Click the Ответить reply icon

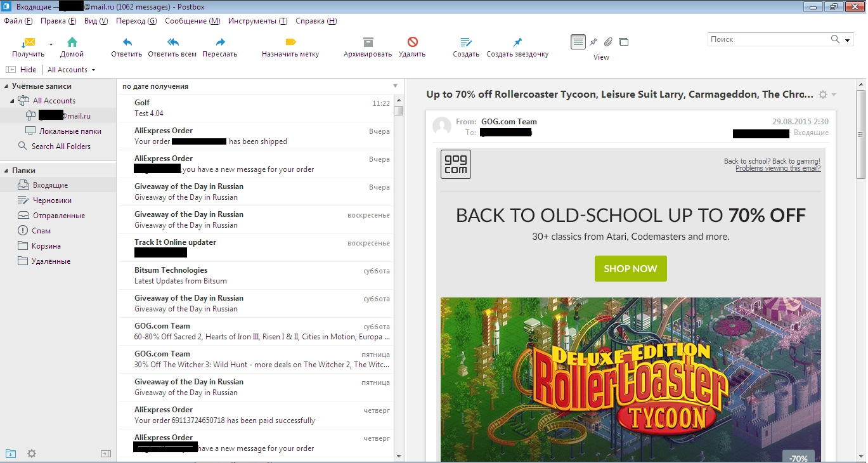[x=127, y=42]
